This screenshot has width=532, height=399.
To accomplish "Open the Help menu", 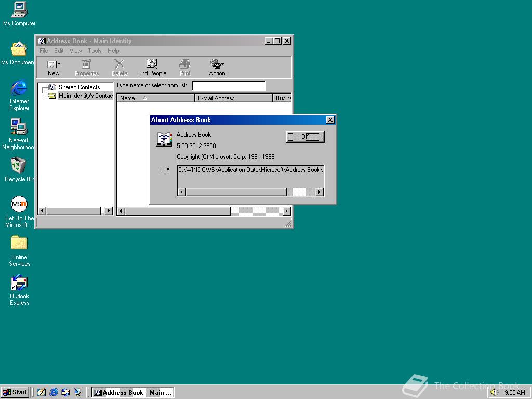I will pos(113,51).
